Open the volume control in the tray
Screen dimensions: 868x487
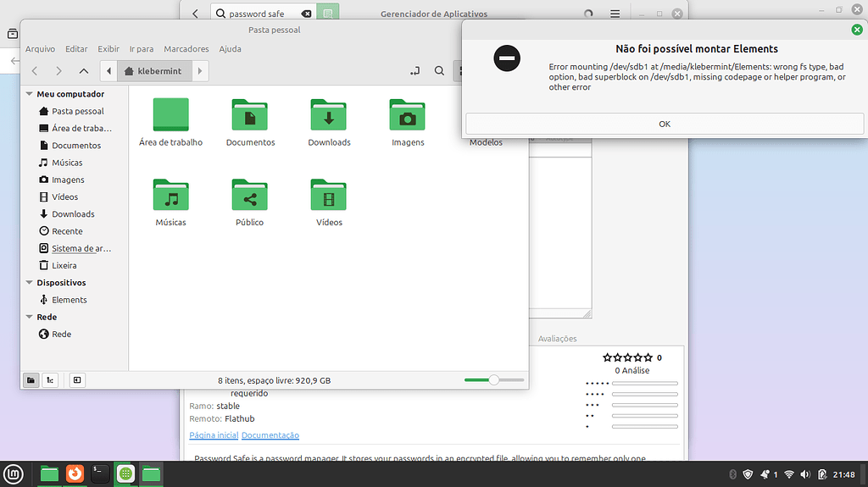(x=805, y=474)
